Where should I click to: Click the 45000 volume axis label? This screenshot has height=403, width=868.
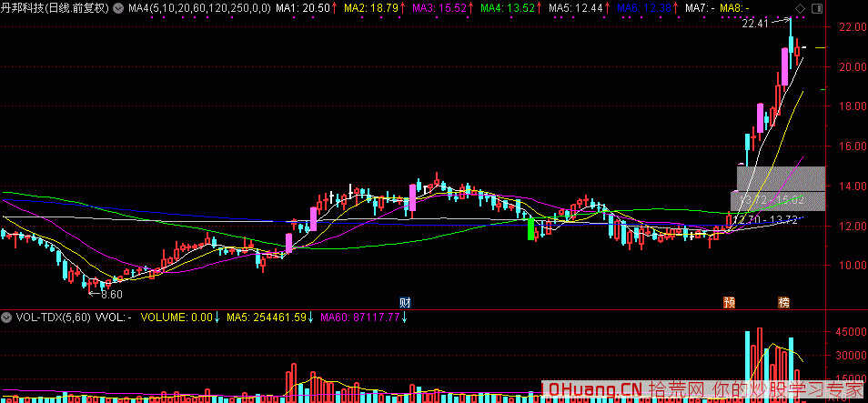(851, 332)
